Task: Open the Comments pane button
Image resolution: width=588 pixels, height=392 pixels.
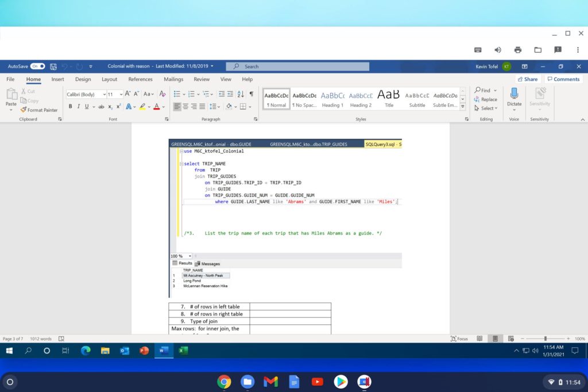Action: pyautogui.click(x=564, y=79)
